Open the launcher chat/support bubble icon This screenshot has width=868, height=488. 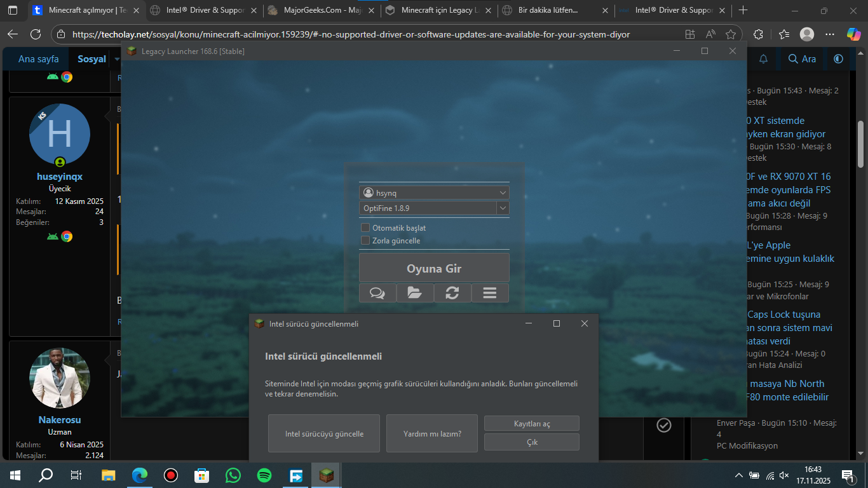tap(377, 293)
